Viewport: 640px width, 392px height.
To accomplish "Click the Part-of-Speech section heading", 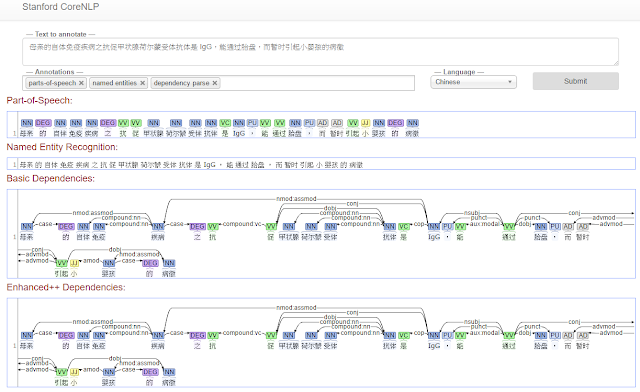I will (39, 100).
